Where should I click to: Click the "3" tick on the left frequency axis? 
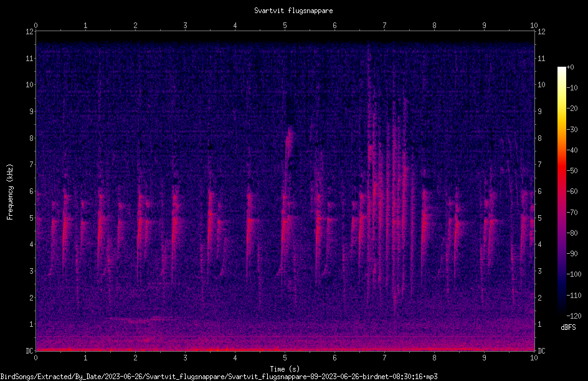pyautogui.click(x=32, y=271)
